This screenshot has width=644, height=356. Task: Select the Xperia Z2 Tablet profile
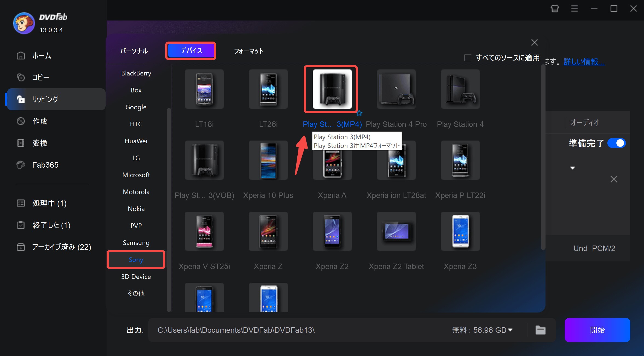coord(396,231)
